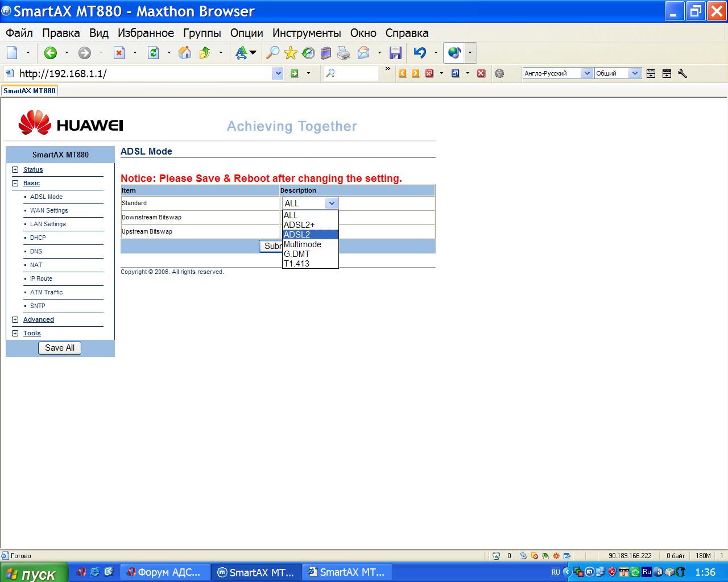Open DHCP settings link
Image resolution: width=728 pixels, height=582 pixels.
(x=38, y=238)
